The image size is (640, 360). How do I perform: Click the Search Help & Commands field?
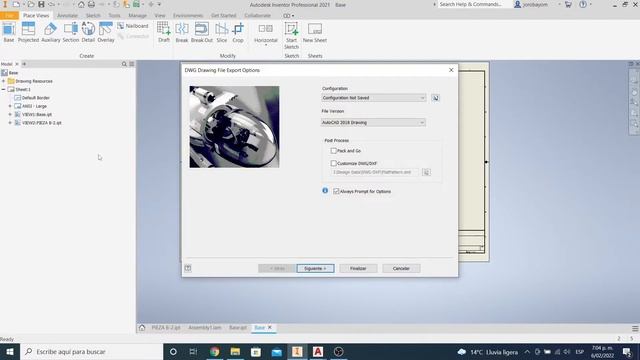click(473, 4)
